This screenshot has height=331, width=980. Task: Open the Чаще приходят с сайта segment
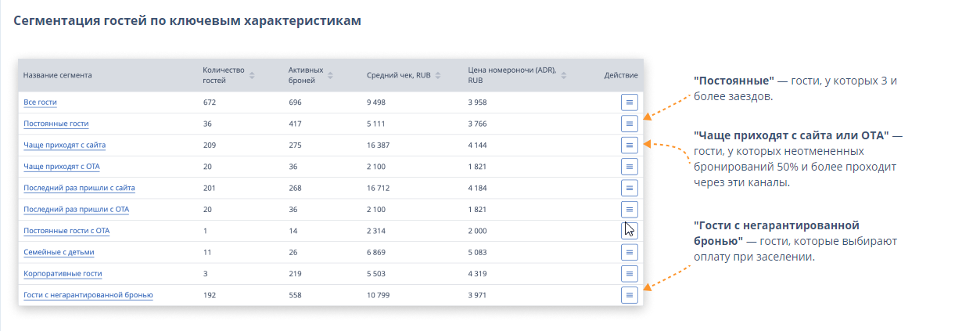tap(65, 145)
